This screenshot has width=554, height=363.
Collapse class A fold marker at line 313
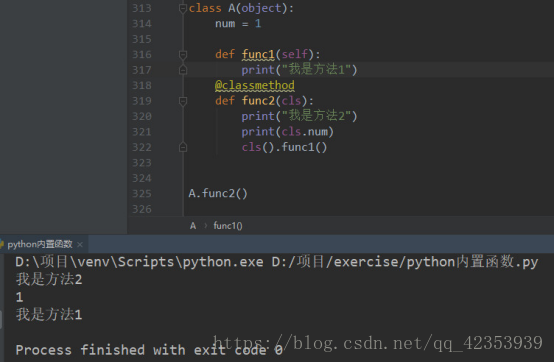click(183, 8)
